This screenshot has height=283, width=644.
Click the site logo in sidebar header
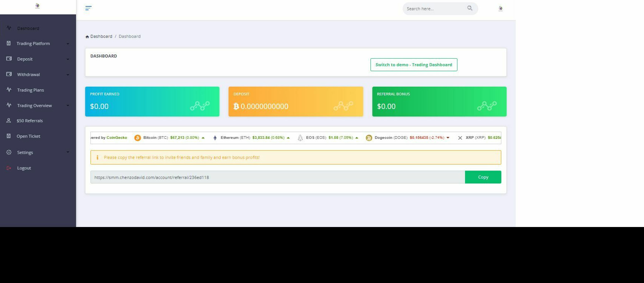37,6
